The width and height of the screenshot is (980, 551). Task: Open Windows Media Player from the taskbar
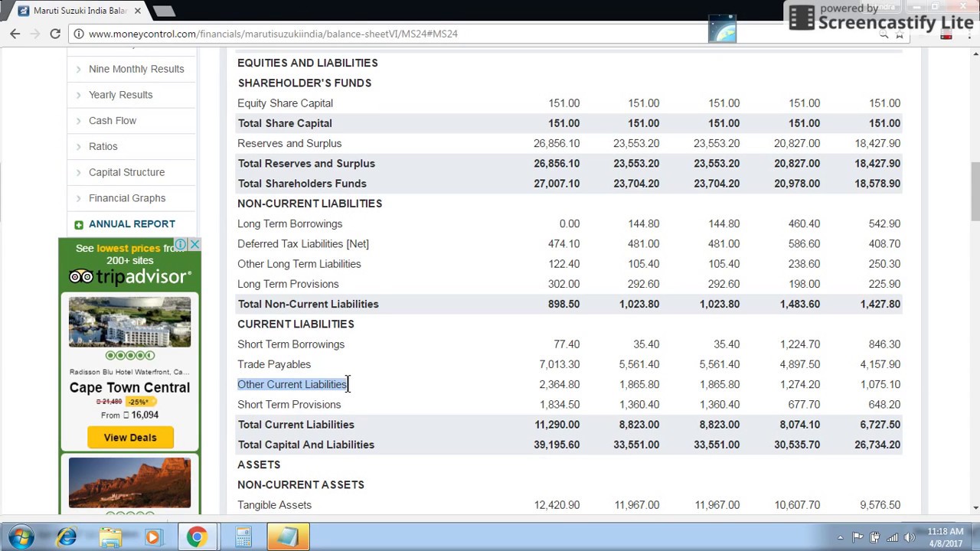pos(152,537)
